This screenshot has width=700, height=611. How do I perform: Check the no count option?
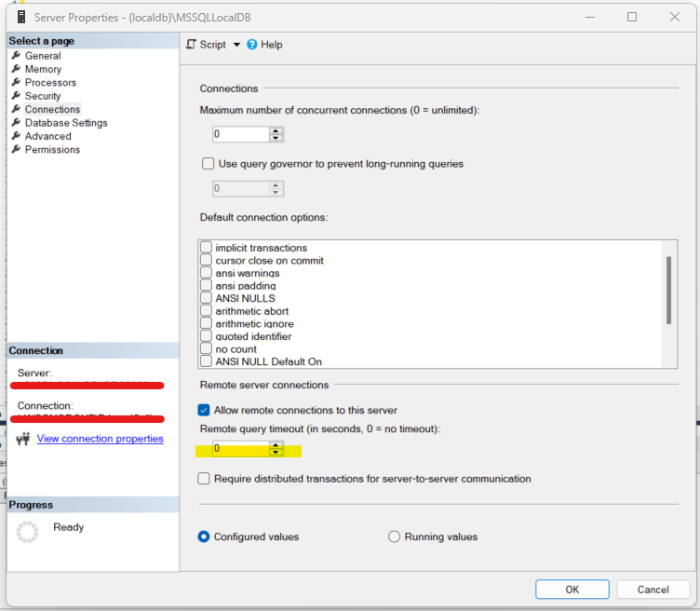(x=206, y=348)
